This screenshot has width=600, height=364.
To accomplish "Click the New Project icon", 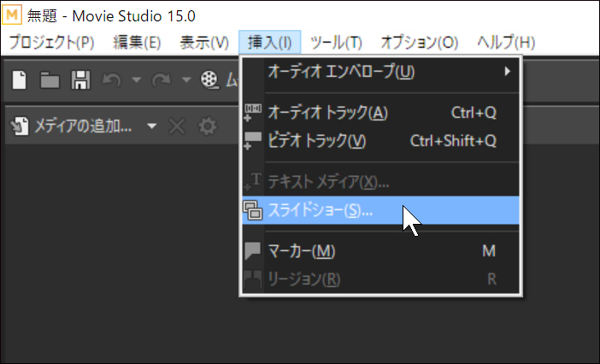I will pyautogui.click(x=19, y=80).
